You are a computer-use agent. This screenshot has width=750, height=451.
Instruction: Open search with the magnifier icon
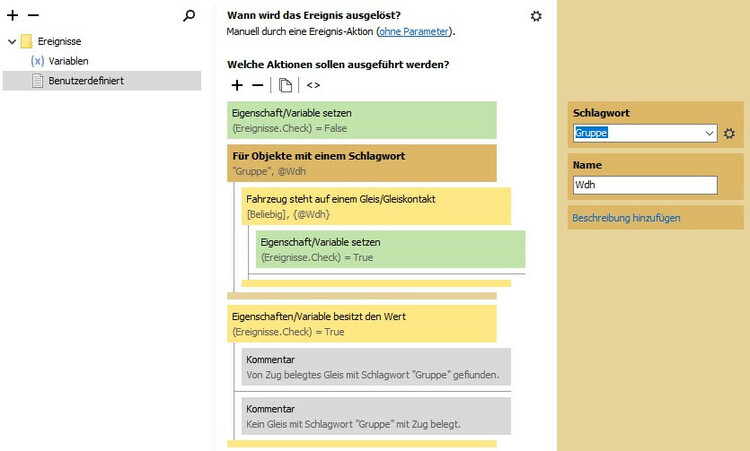pyautogui.click(x=190, y=16)
